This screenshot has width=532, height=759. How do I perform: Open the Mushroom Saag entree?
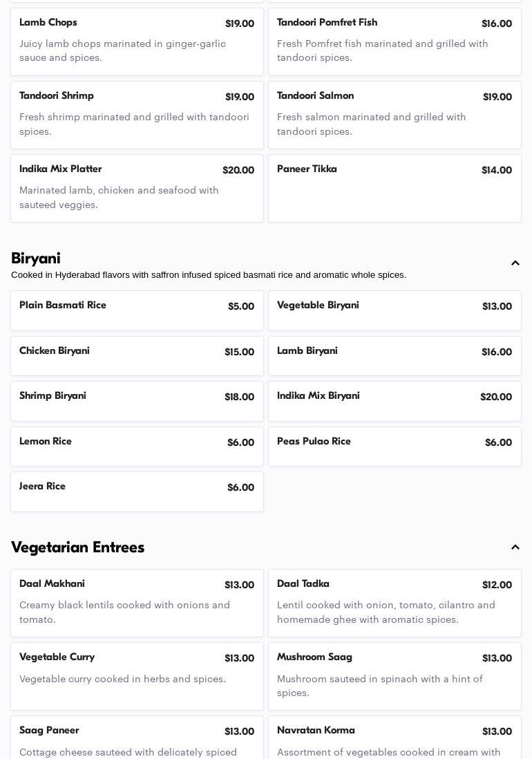tap(395, 676)
